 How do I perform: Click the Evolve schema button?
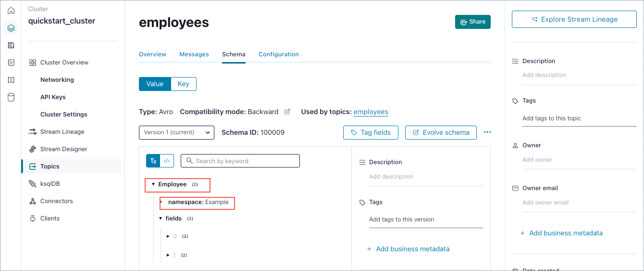click(441, 132)
